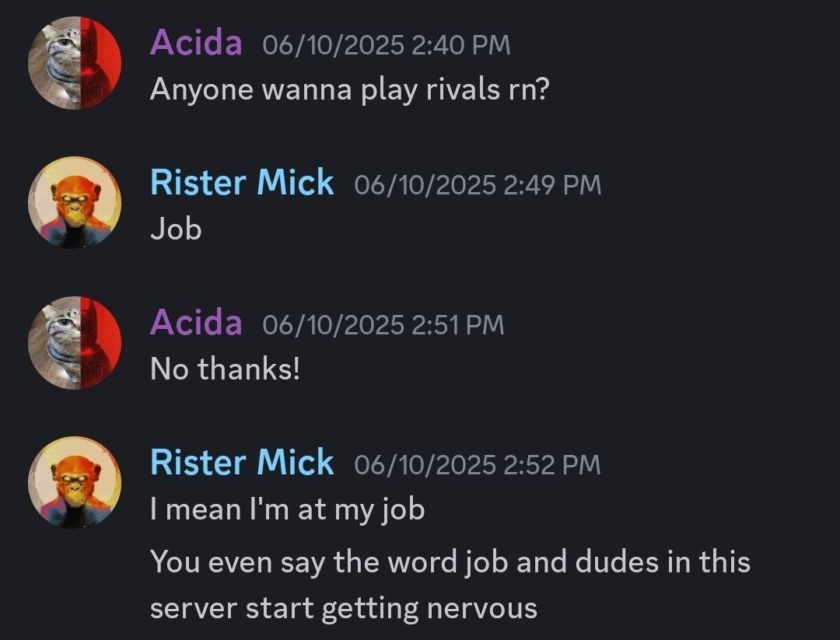
Task: Select the 'Anyone wanna play rivals rn?' message
Action: click(349, 90)
